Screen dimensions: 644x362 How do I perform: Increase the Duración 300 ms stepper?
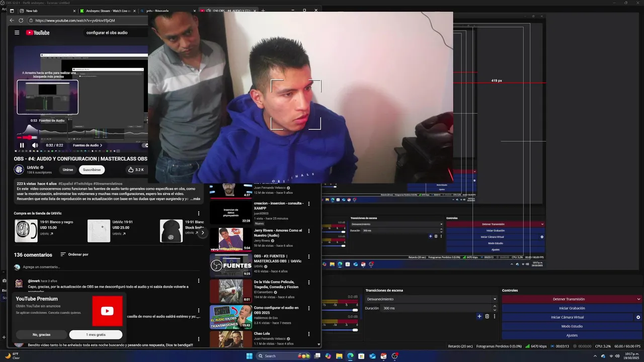[495, 306]
